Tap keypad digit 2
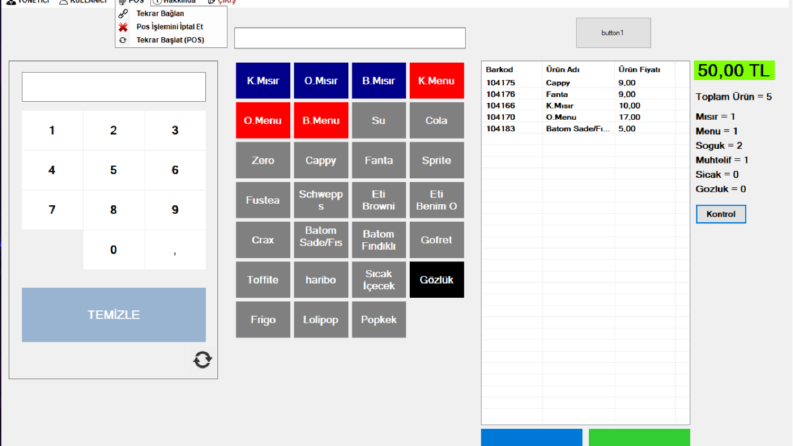The image size is (793, 446). tap(113, 130)
